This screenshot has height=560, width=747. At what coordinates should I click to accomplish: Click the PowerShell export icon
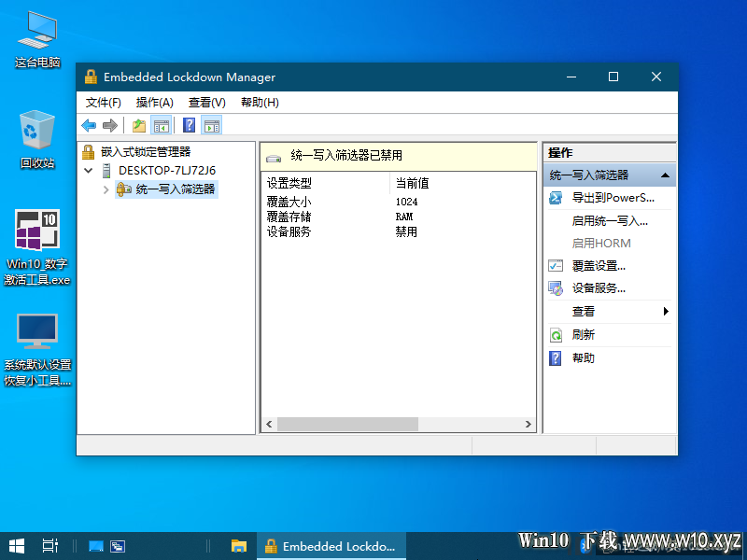coord(556,198)
